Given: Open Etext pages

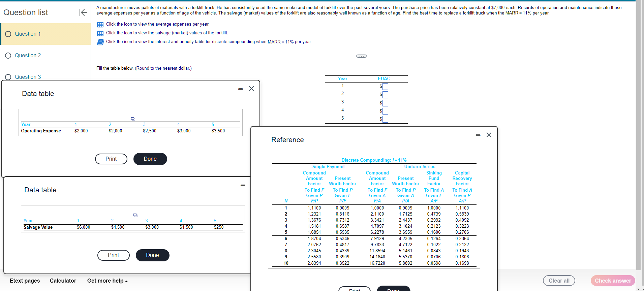Looking at the screenshot, I should [25, 281].
